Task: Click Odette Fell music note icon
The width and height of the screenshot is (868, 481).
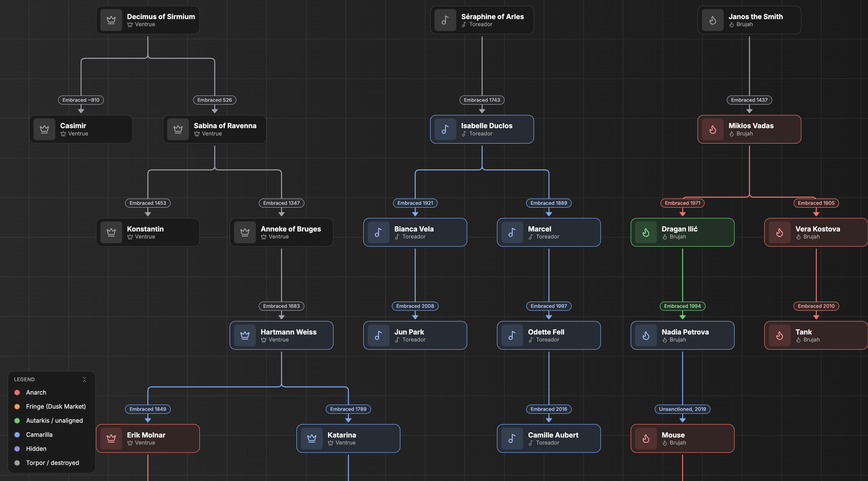Action: [x=512, y=335]
